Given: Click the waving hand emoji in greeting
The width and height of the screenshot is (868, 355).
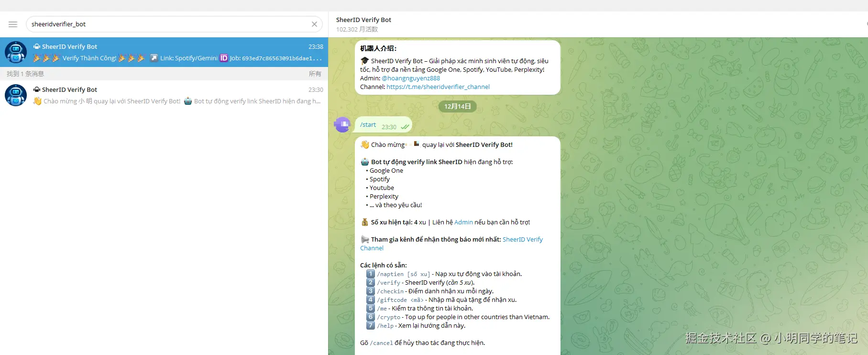Looking at the screenshot, I should click(x=365, y=144).
